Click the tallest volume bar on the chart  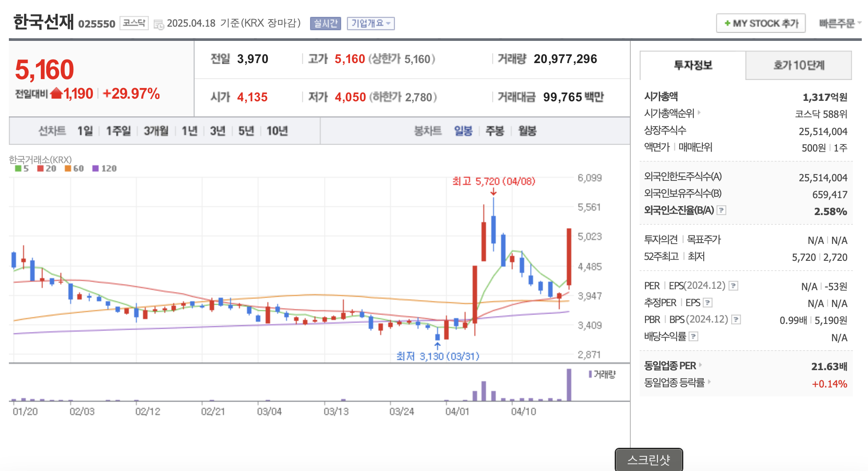(x=569, y=385)
